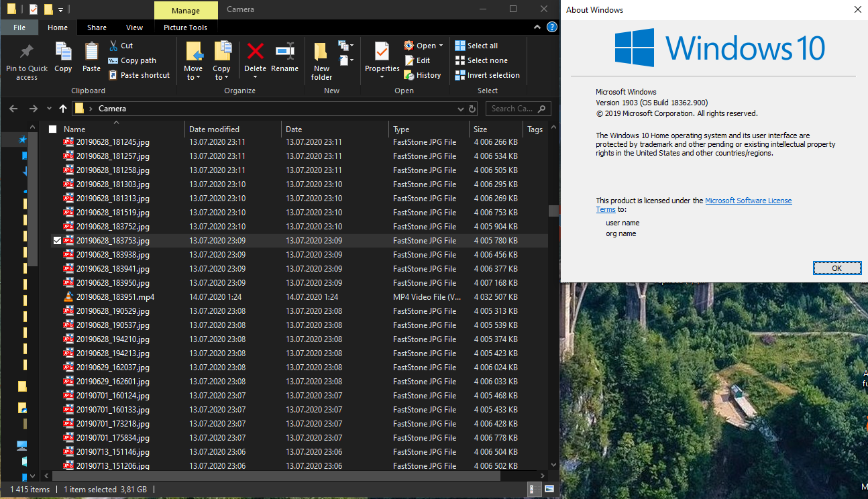Switch to the View tab
This screenshot has width=868, height=499.
point(135,27)
